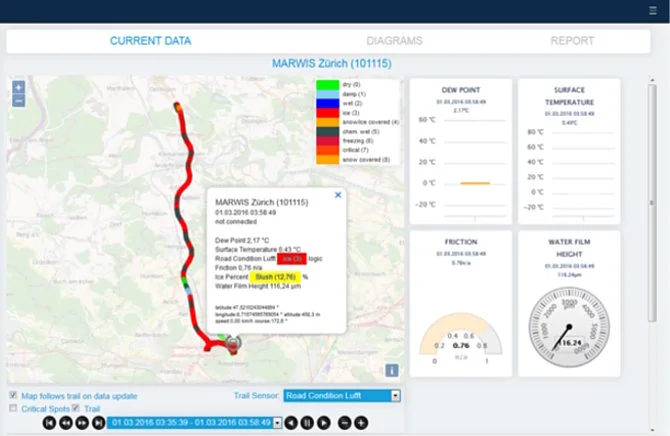Viewport: 670px width, 436px height.
Task: Click the DEW POINT chart panel
Action: point(461,151)
